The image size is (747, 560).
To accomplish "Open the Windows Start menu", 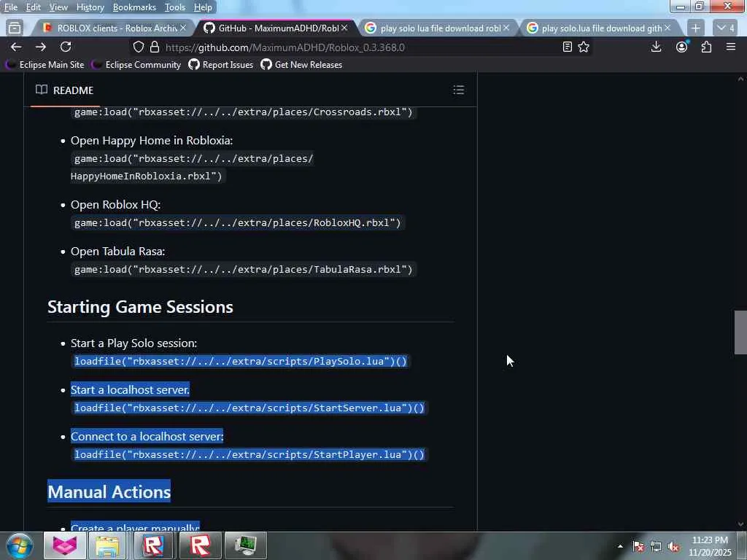I will coord(20,545).
